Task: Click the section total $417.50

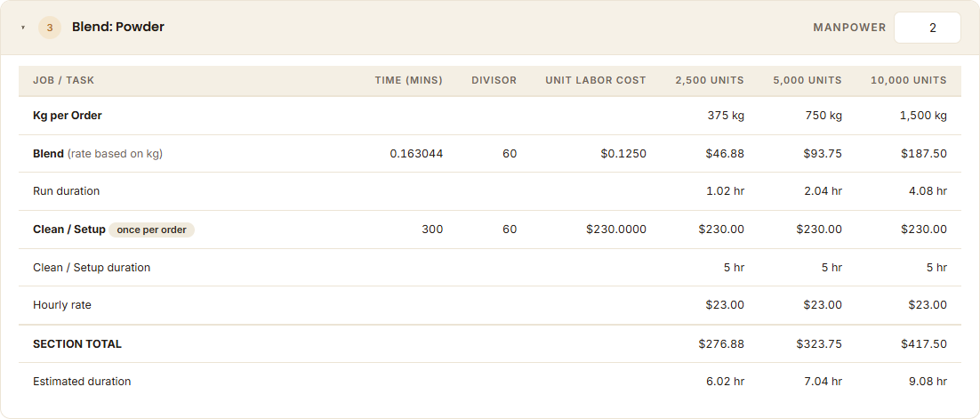Action: [924, 344]
